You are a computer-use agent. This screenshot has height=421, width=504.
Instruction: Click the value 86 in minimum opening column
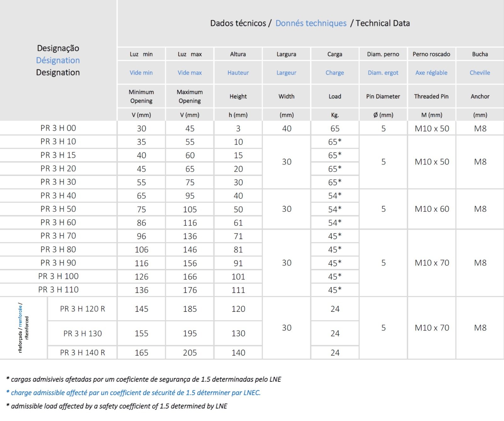coord(141,223)
